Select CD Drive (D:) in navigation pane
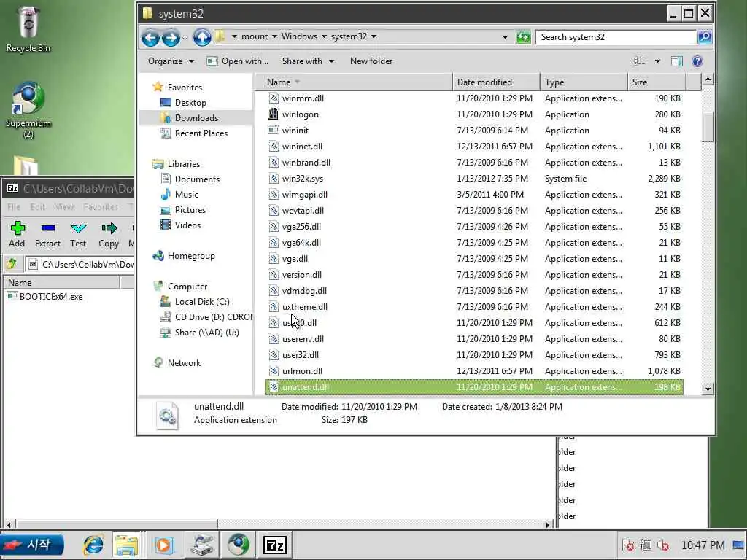The height and width of the screenshot is (560, 747). [x=213, y=316]
